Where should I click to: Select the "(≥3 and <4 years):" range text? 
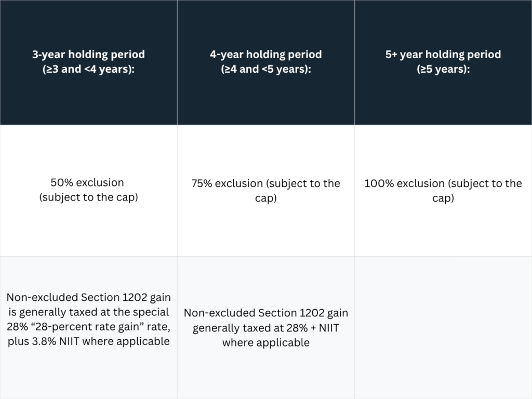pyautogui.click(x=88, y=69)
